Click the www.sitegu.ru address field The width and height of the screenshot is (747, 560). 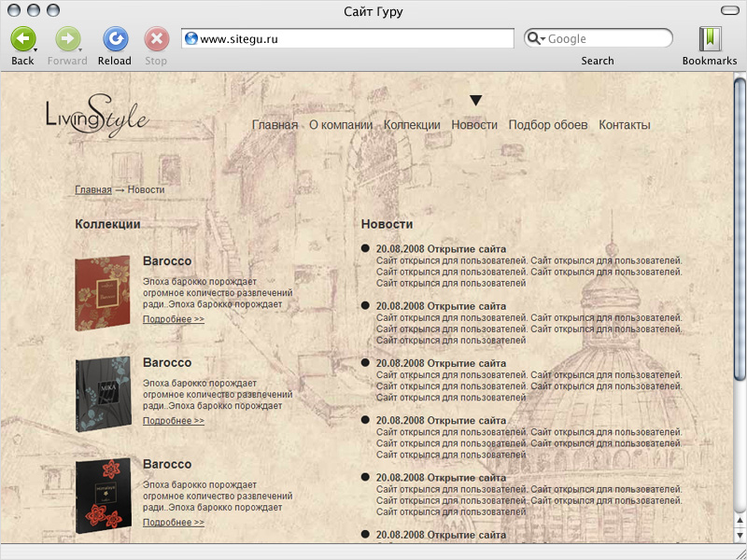coord(347,38)
